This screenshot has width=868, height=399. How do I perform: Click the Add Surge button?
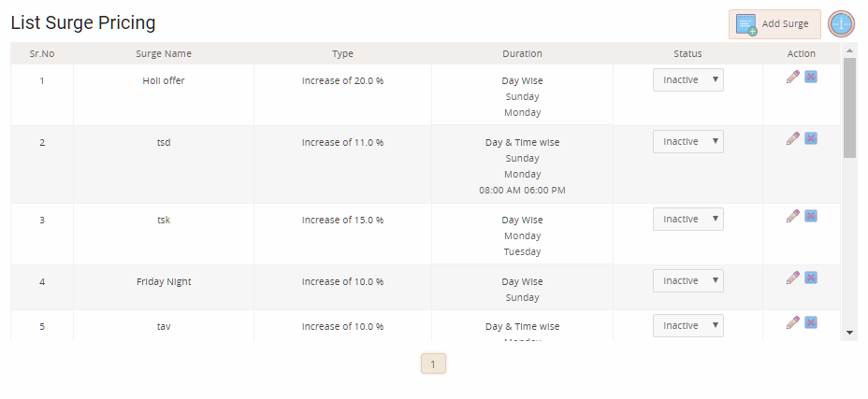click(x=774, y=24)
